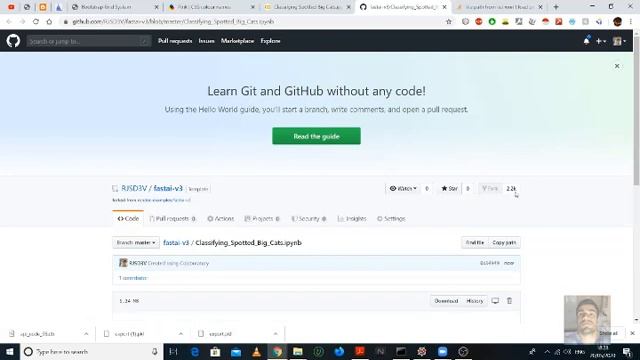
Task: Open Microsoft Store from the taskbar
Action: (x=215, y=351)
